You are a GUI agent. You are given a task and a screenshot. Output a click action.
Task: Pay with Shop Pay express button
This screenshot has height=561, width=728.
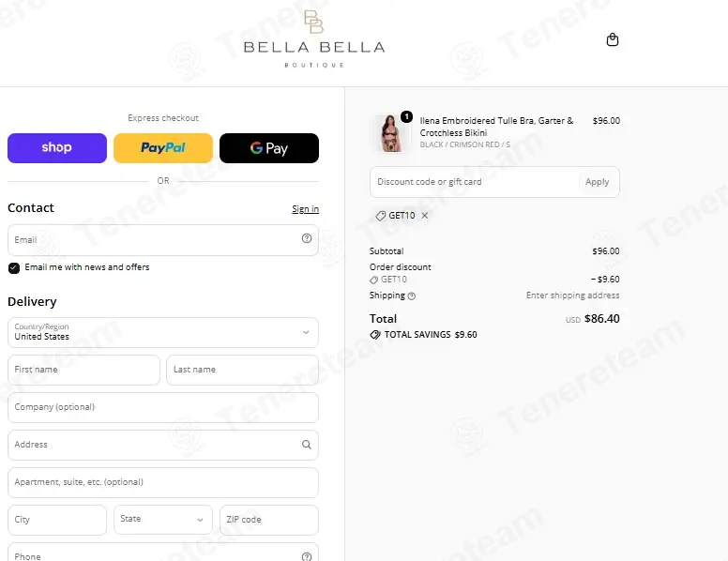57,148
